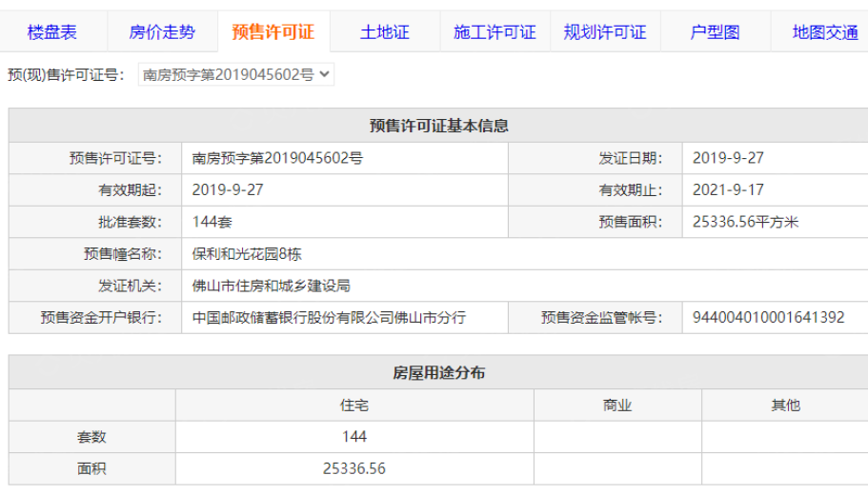This screenshot has width=868, height=495.
Task: Open the 楼盘表 tab
Action: point(52,32)
